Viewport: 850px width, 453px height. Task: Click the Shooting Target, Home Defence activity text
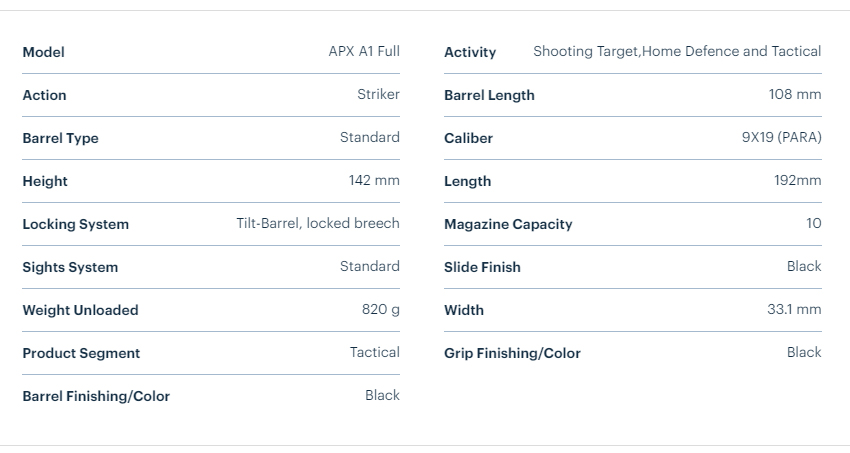[677, 51]
